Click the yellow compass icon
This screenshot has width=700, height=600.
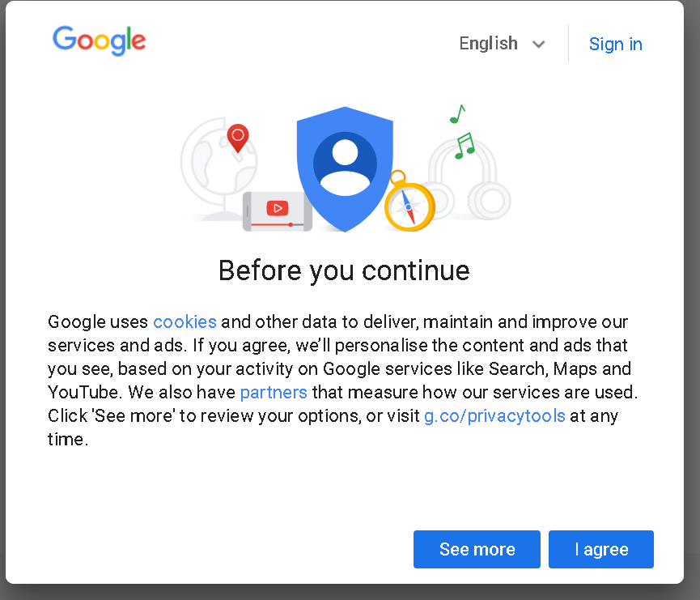tap(409, 206)
